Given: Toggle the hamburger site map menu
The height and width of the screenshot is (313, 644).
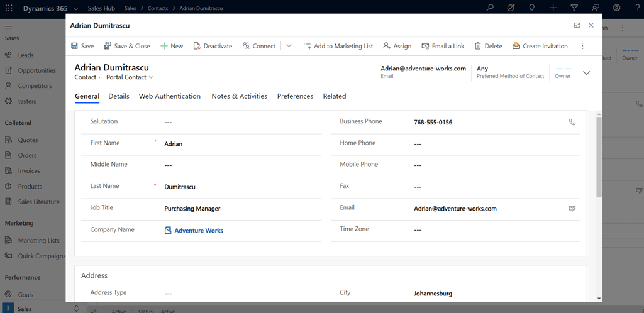Looking at the screenshot, I should point(8,28).
